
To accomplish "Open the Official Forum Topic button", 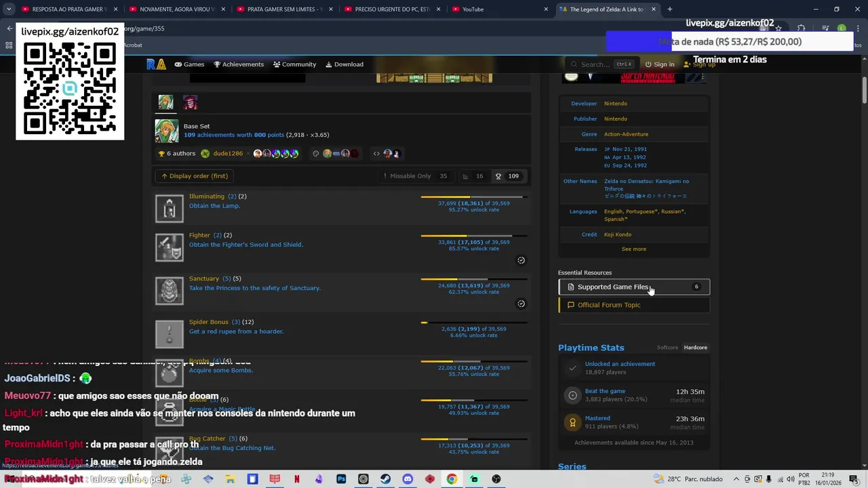I will point(634,305).
